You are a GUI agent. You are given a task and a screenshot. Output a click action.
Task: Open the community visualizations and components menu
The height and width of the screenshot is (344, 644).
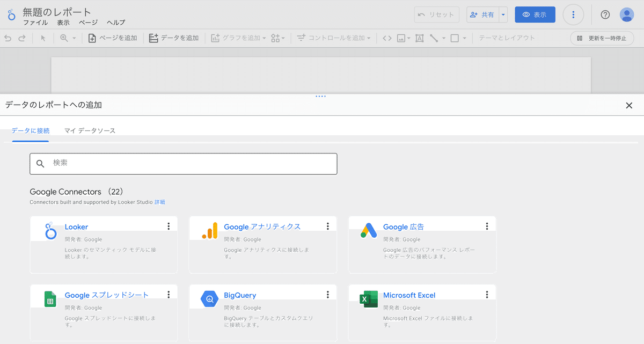[279, 38]
